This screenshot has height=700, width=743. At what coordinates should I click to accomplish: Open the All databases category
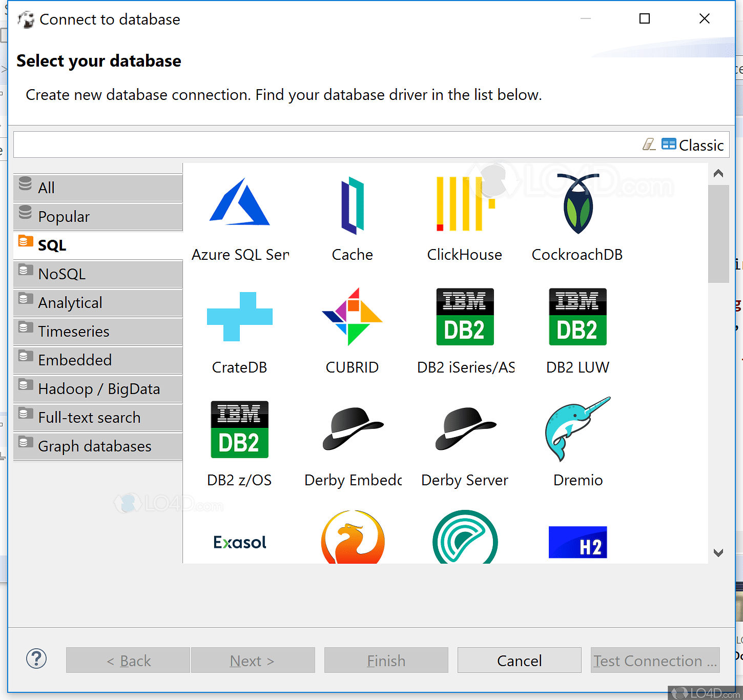click(98, 188)
